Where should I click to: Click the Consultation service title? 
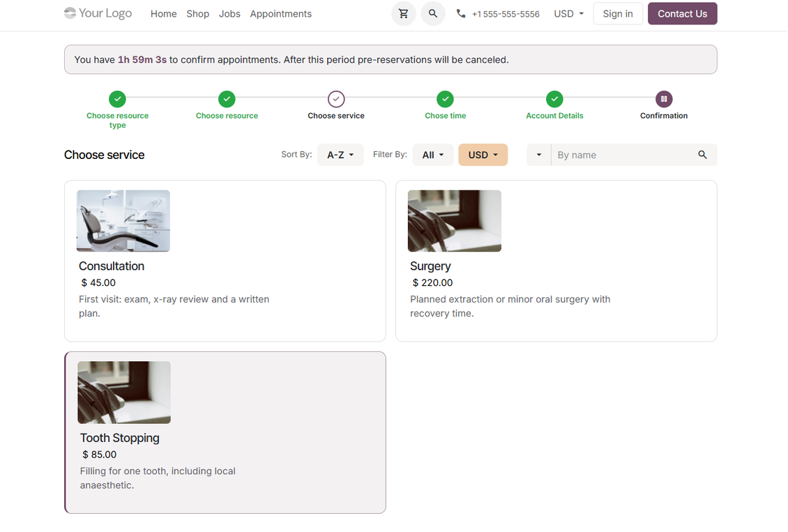[112, 266]
